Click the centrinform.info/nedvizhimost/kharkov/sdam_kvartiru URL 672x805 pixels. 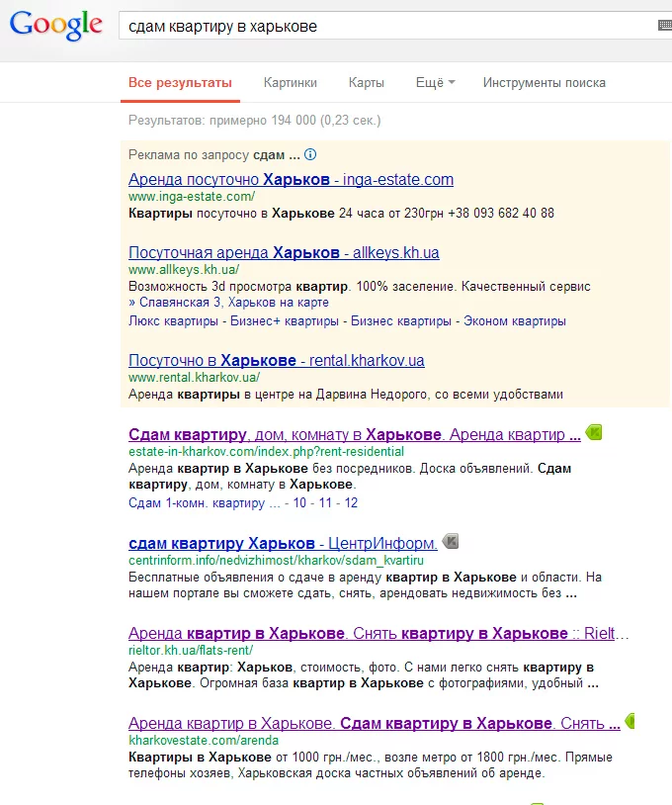pos(276,560)
